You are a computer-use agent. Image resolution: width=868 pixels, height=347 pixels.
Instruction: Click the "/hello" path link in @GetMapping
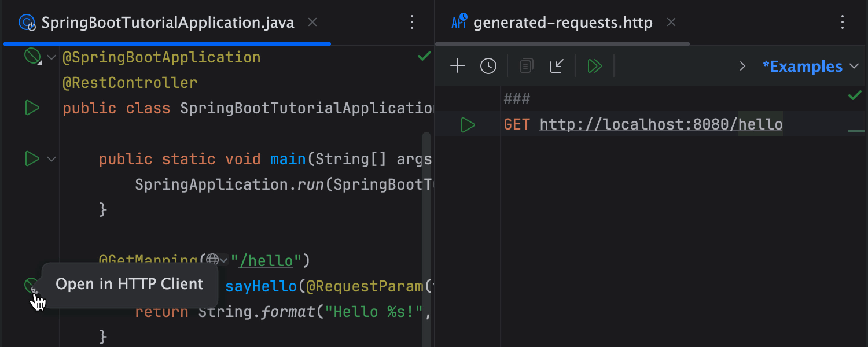click(x=266, y=260)
